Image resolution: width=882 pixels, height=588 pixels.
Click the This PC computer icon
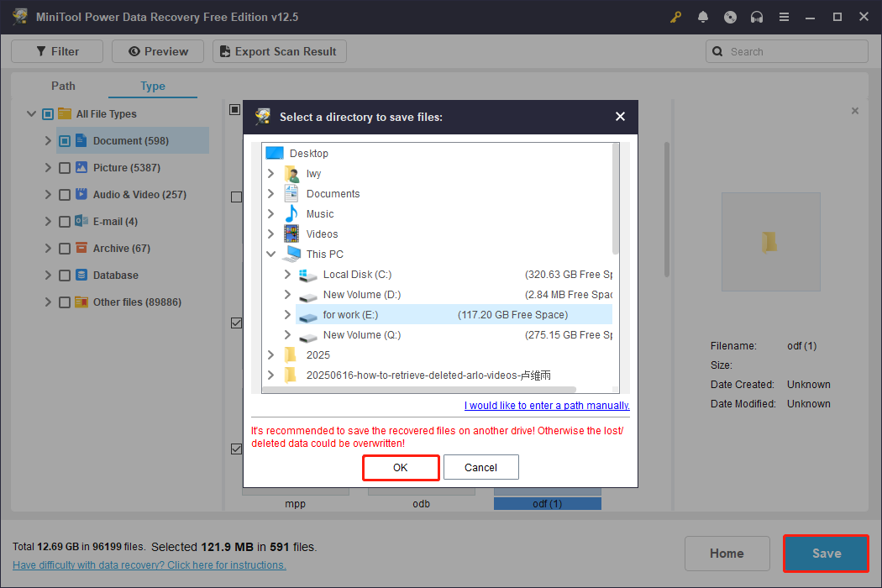pyautogui.click(x=291, y=254)
